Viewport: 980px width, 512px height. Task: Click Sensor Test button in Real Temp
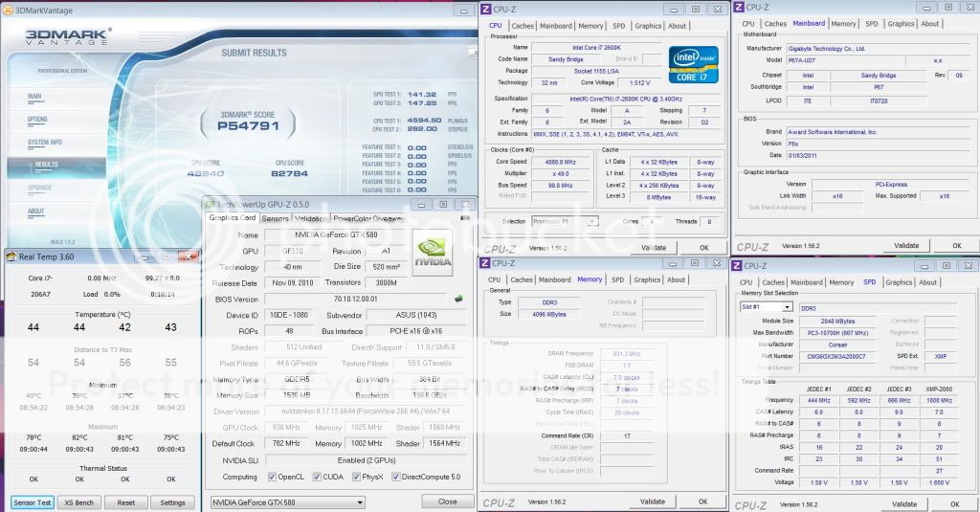33,502
